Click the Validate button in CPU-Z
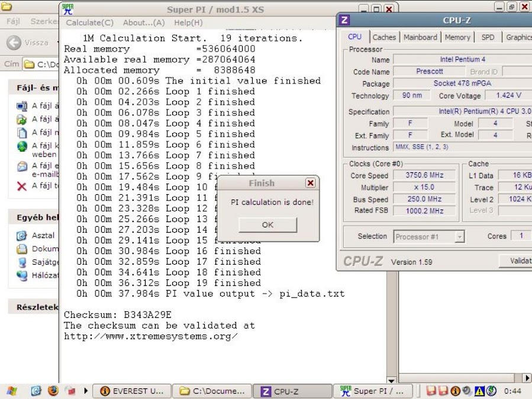 click(x=515, y=260)
